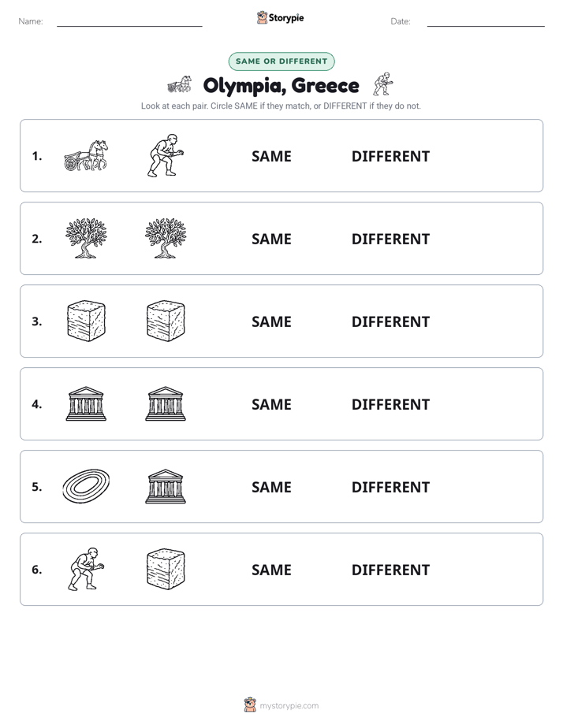The width and height of the screenshot is (563, 728).
Task: Click the stone block icon in row 6
Action: point(166,569)
